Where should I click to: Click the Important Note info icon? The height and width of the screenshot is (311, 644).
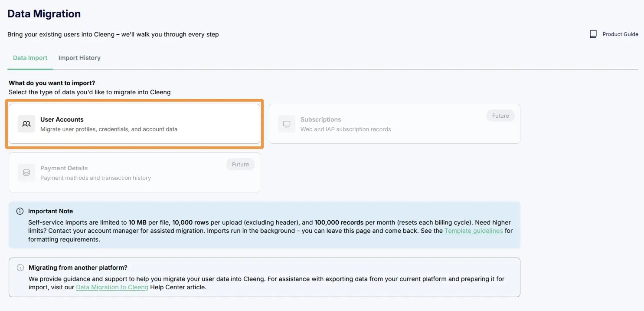[x=20, y=211]
